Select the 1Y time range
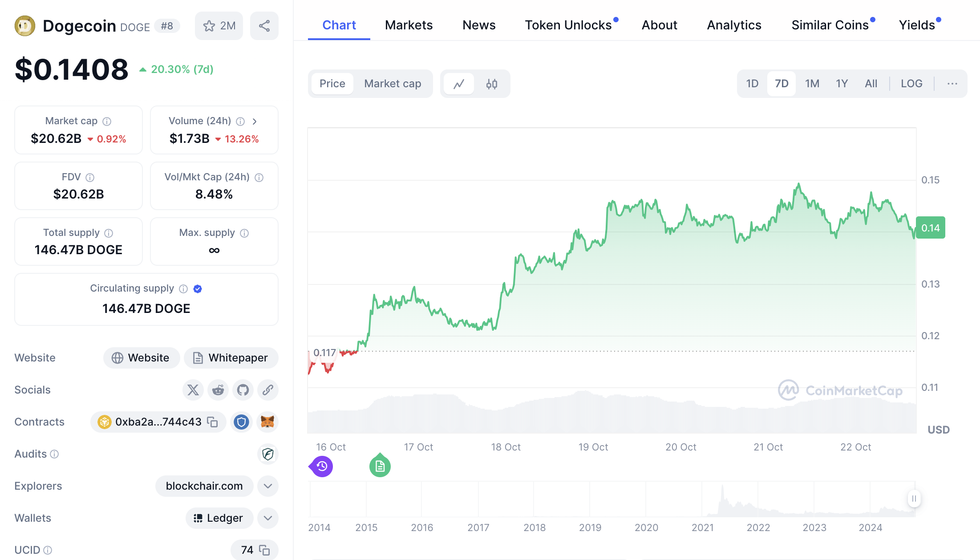This screenshot has width=980, height=560. click(x=842, y=84)
